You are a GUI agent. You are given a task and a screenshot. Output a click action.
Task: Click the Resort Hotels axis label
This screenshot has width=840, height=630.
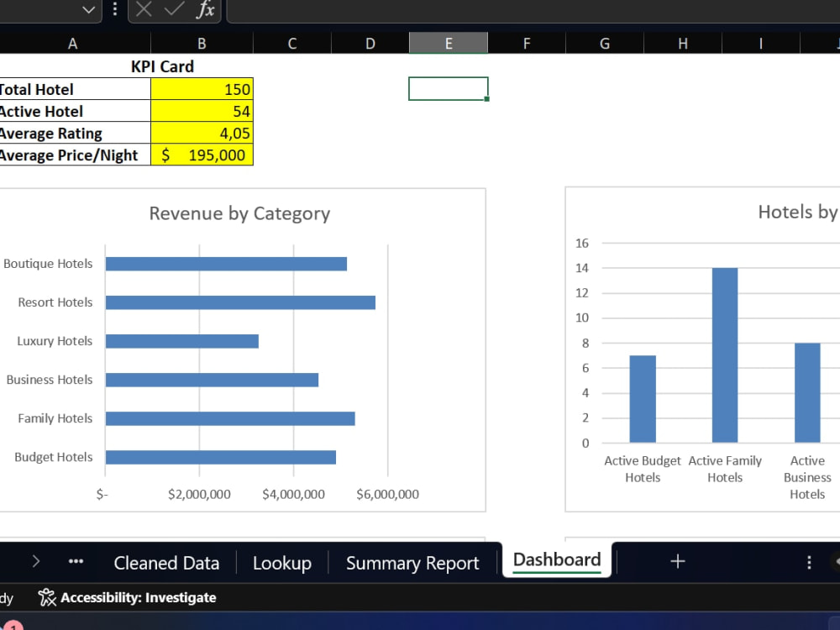pos(55,302)
